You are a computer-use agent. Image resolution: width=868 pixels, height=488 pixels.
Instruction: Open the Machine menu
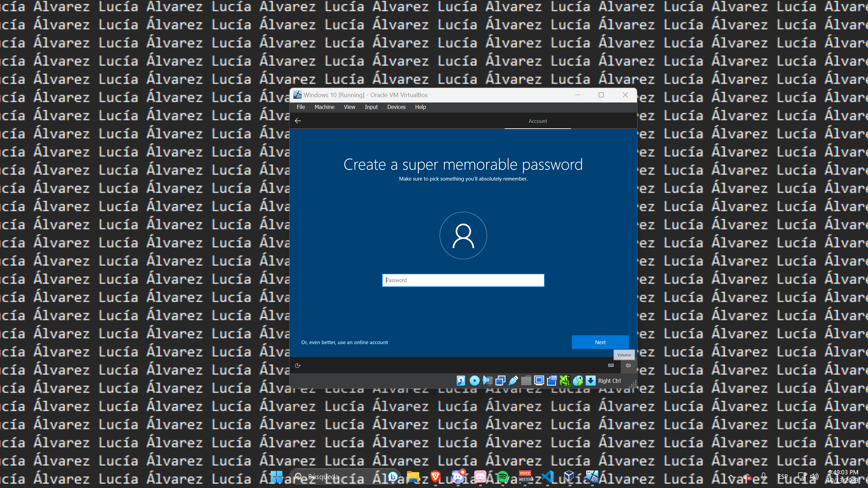(x=324, y=107)
